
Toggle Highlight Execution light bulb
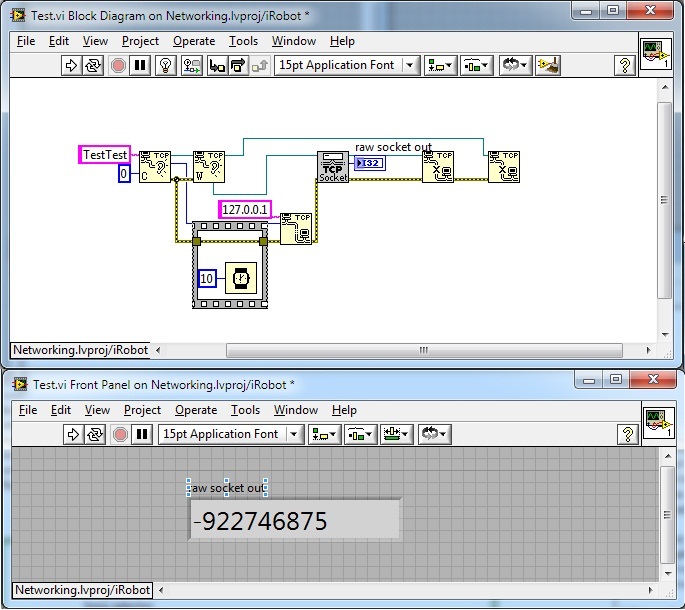pos(165,66)
